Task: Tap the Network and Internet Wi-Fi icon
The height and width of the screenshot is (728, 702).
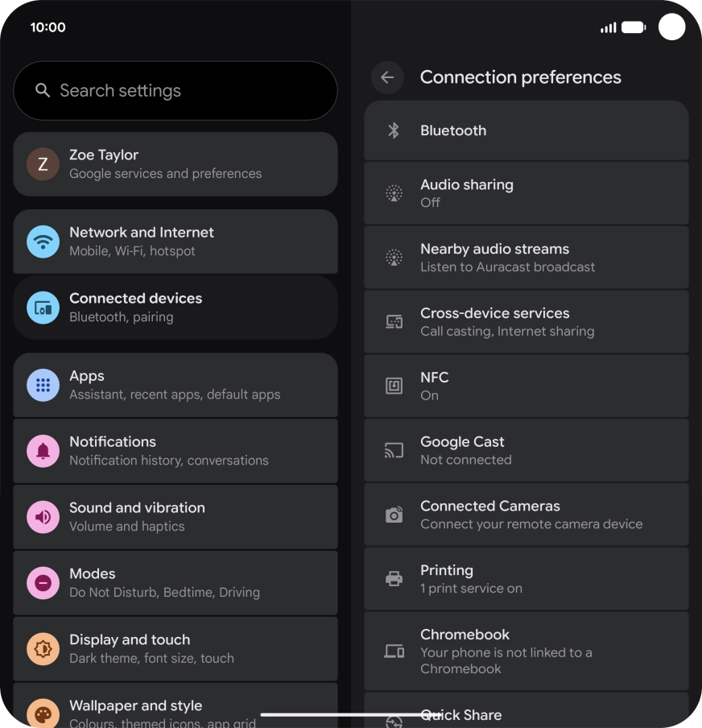Action: click(43, 242)
